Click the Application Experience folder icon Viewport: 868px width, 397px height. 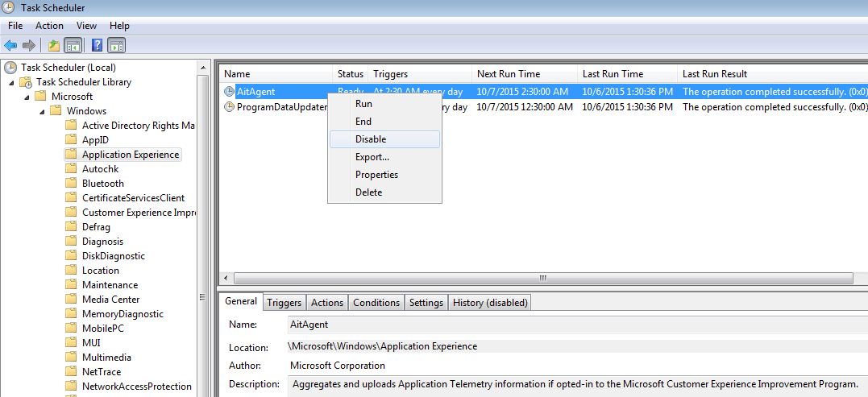(x=70, y=155)
